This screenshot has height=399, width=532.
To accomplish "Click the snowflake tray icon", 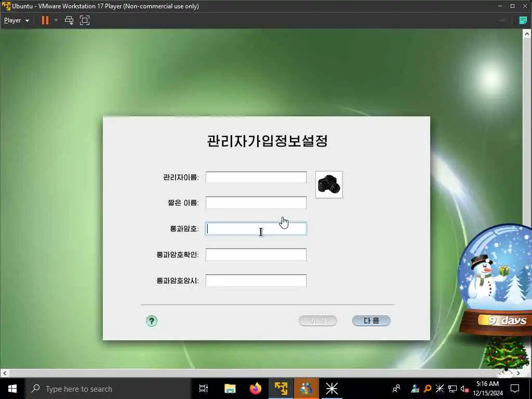I will coord(440,389).
